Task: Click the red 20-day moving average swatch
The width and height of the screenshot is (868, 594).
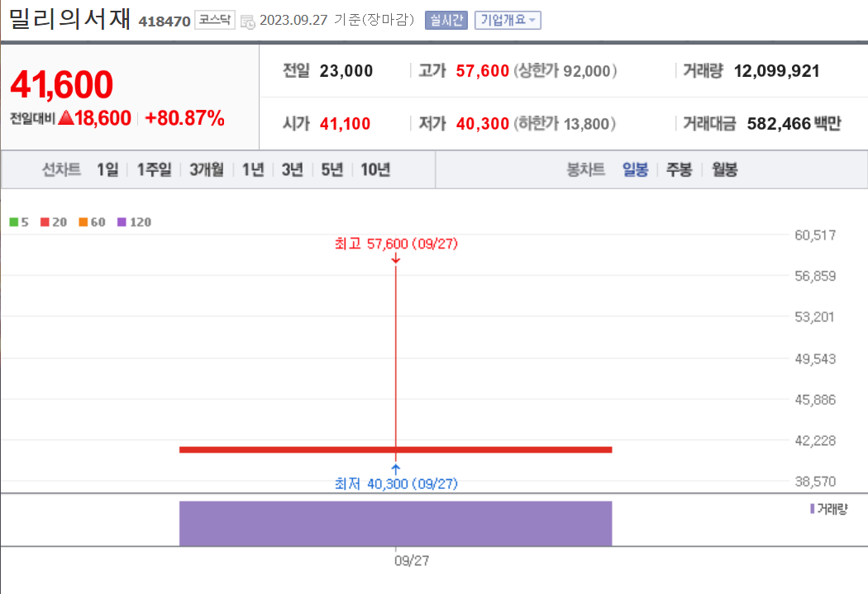Action: pos(45,221)
